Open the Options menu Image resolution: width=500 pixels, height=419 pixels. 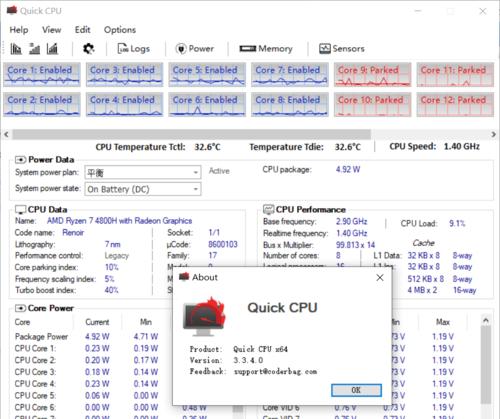(120, 30)
